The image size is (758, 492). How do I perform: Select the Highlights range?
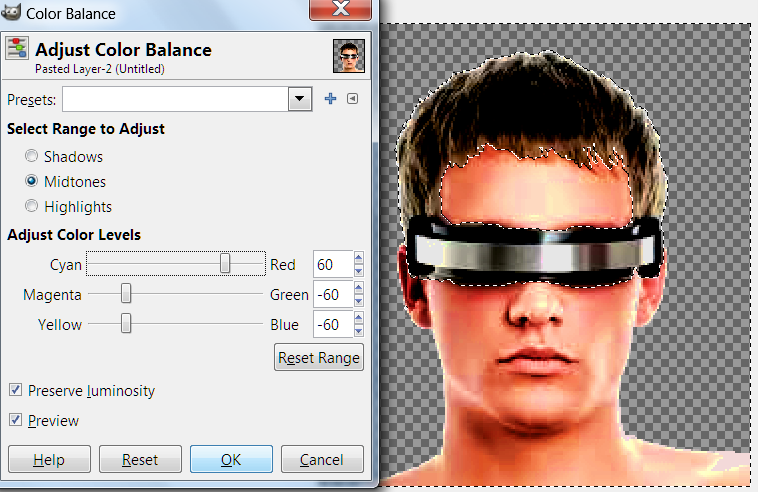coord(32,207)
